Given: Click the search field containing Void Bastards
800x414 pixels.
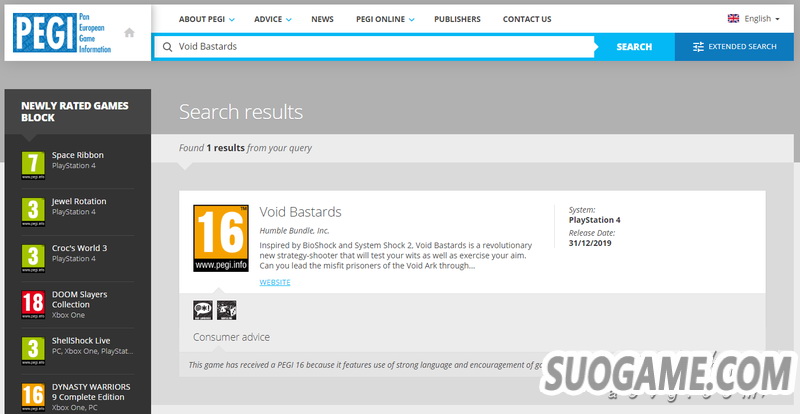Looking at the screenshot, I should click(x=374, y=47).
